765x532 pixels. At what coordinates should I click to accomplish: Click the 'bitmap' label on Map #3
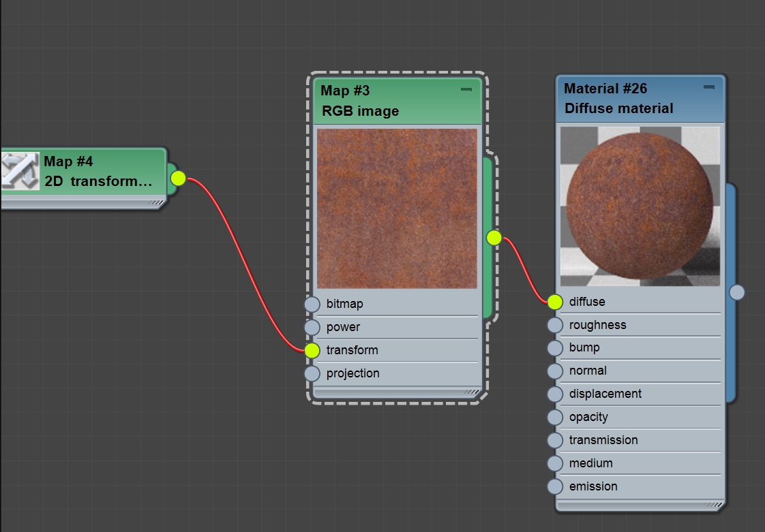(344, 304)
